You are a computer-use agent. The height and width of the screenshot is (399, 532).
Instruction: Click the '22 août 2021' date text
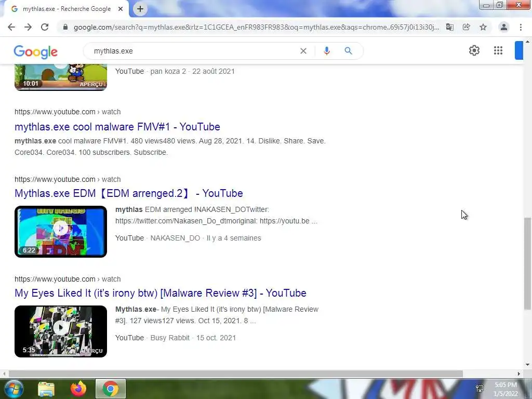coord(214,71)
